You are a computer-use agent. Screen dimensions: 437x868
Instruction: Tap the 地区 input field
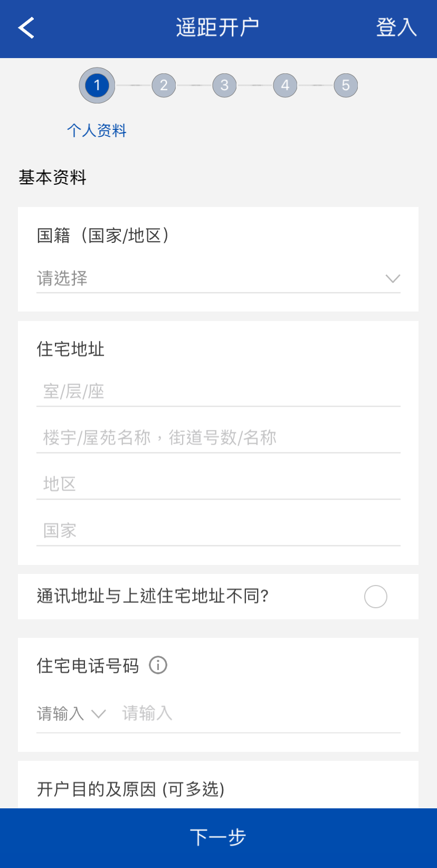(x=218, y=484)
